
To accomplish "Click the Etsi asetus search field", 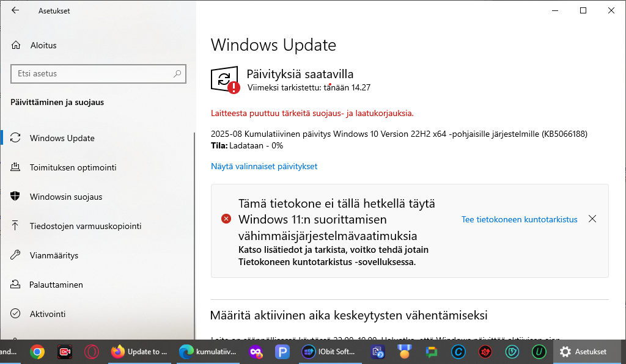I will (98, 74).
